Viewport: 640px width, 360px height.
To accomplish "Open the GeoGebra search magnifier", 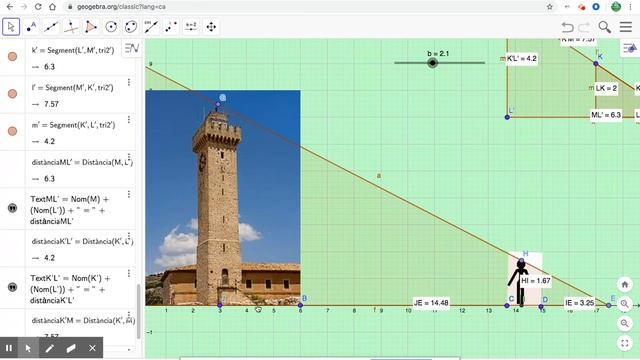I will 604,27.
